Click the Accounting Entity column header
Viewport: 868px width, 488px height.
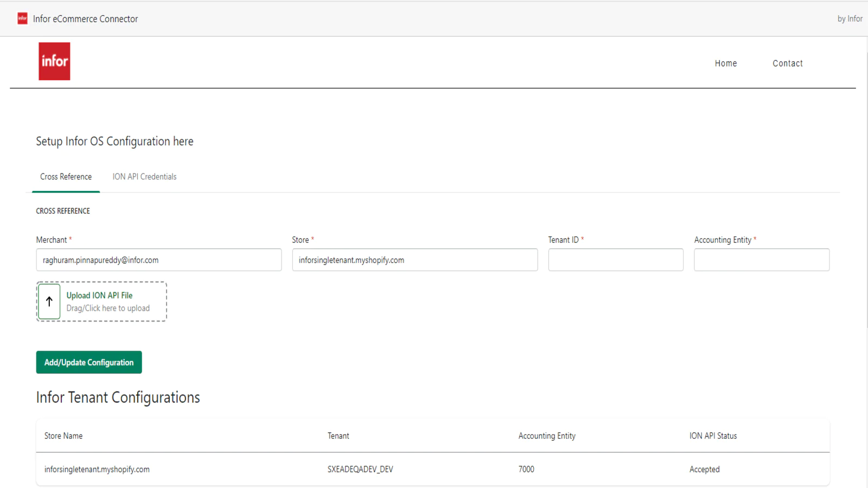click(547, 436)
